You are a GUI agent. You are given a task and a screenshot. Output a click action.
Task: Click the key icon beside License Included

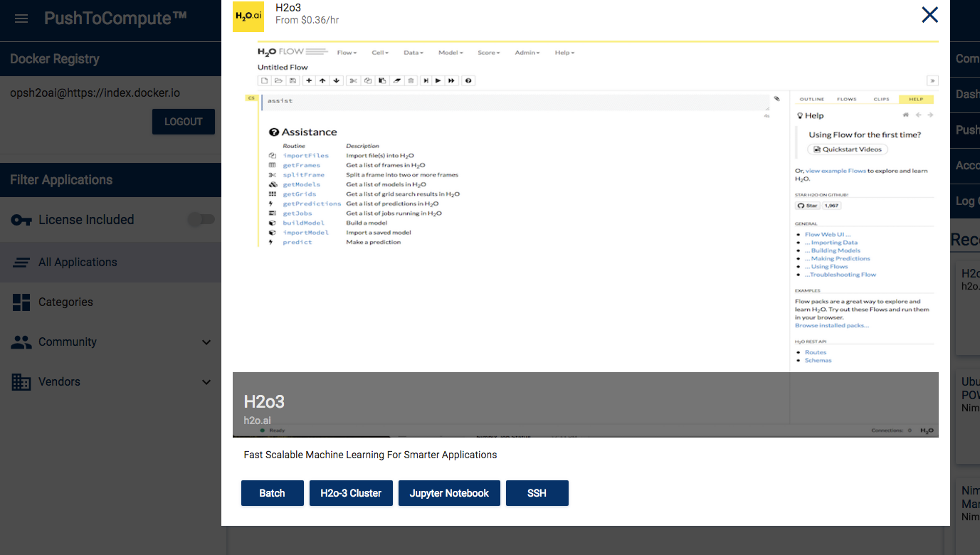click(21, 220)
